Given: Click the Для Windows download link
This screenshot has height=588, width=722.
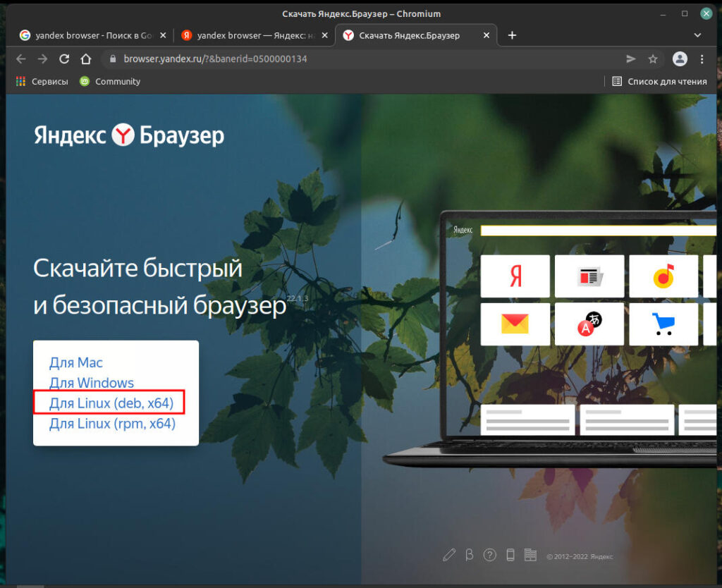Looking at the screenshot, I should 91,383.
